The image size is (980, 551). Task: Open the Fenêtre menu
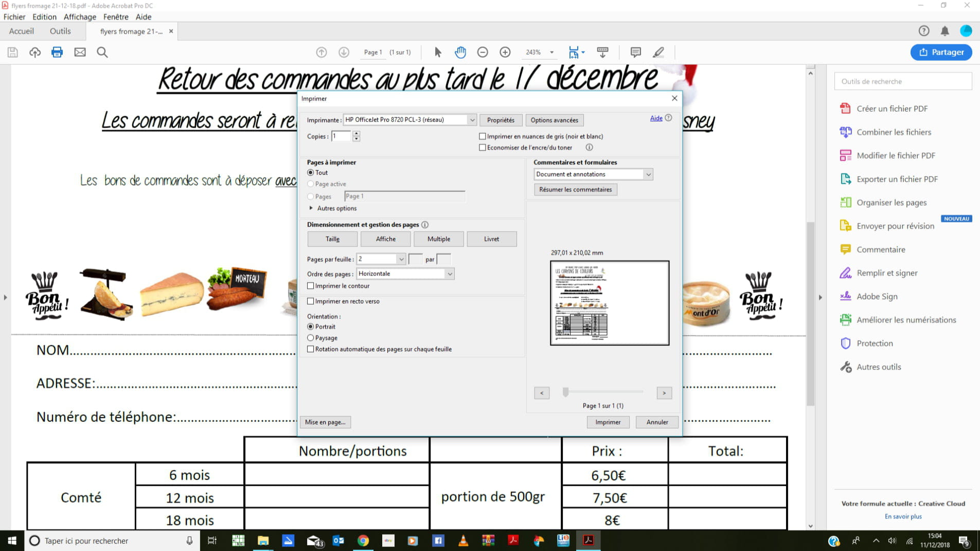pos(116,17)
